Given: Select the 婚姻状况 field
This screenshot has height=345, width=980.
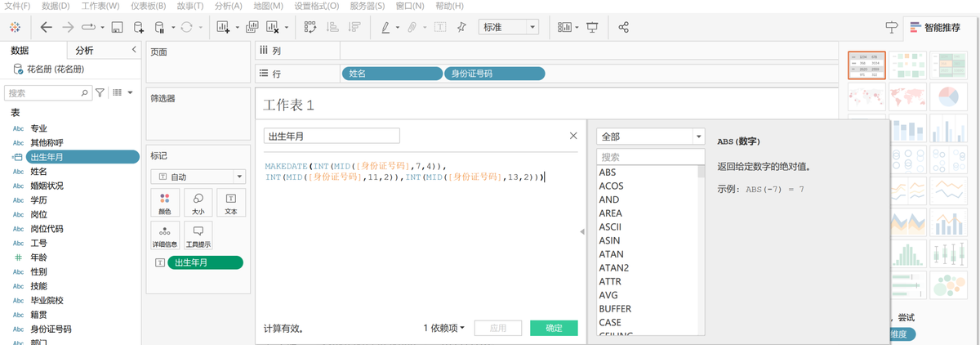Looking at the screenshot, I should 47,186.
